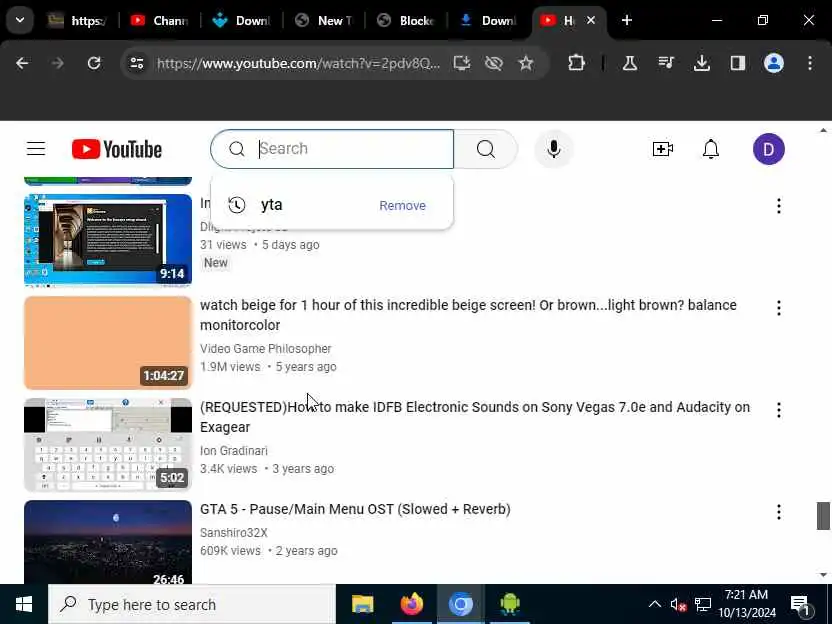Click the muted volume tray icon
This screenshot has width=832, height=624.
(678, 604)
